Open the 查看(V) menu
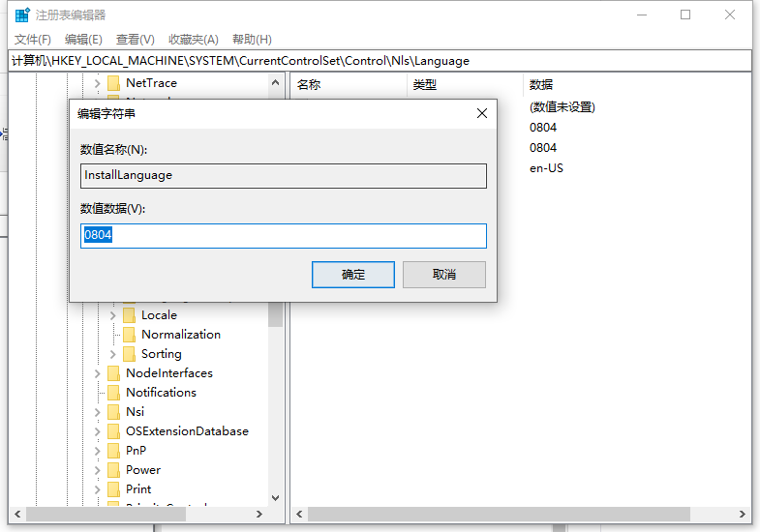 [136, 39]
